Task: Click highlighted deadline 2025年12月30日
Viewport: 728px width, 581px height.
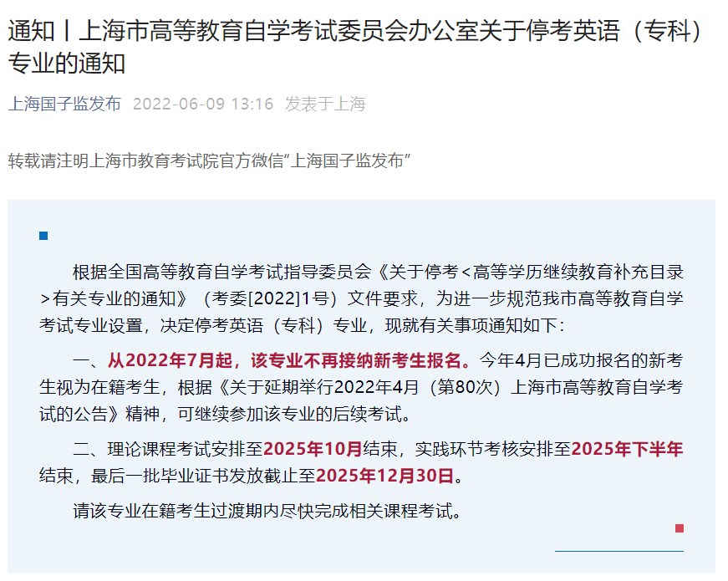Action: [384, 476]
